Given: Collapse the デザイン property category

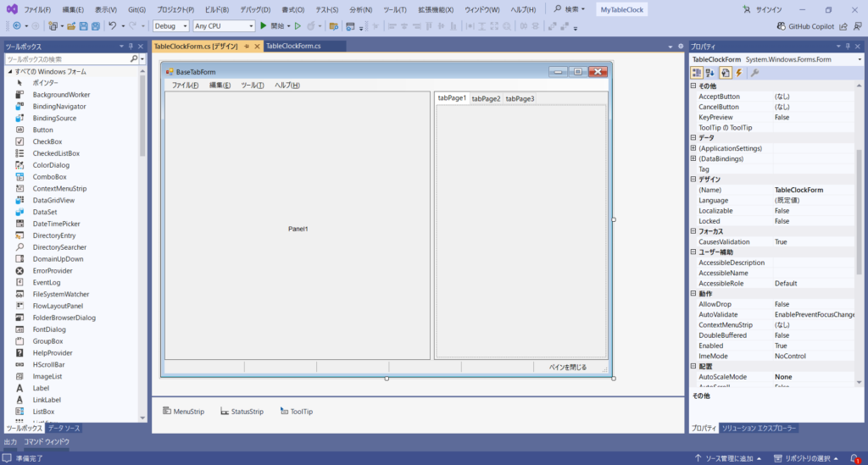Looking at the screenshot, I should [693, 180].
